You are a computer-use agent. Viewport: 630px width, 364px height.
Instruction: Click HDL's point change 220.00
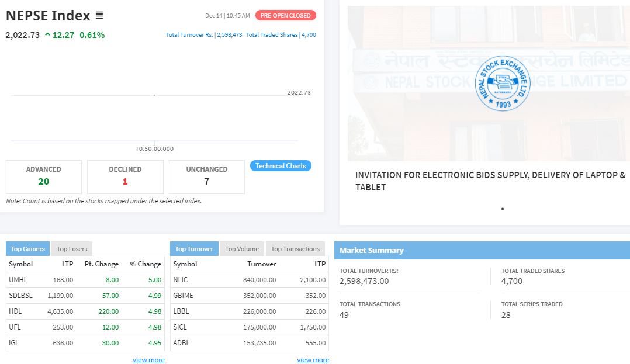click(x=109, y=311)
